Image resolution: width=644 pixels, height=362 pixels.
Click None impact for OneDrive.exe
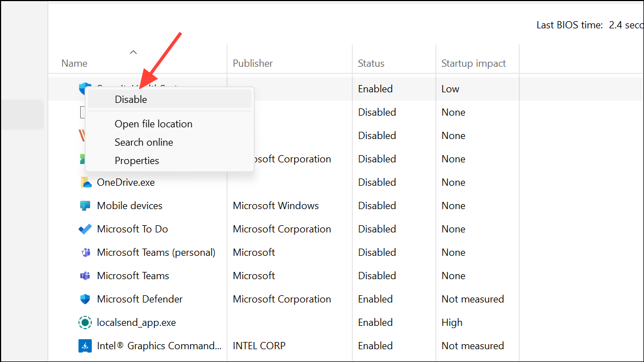point(454,182)
